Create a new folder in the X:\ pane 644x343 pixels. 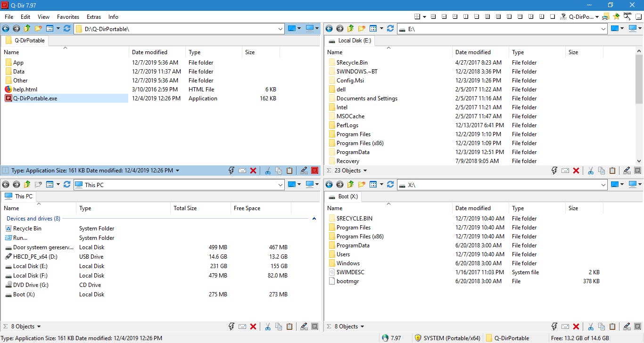[362, 184]
